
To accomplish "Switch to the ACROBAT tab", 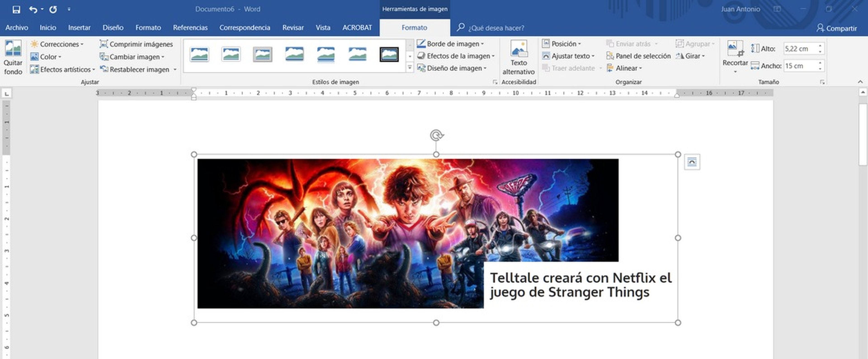I will point(357,28).
